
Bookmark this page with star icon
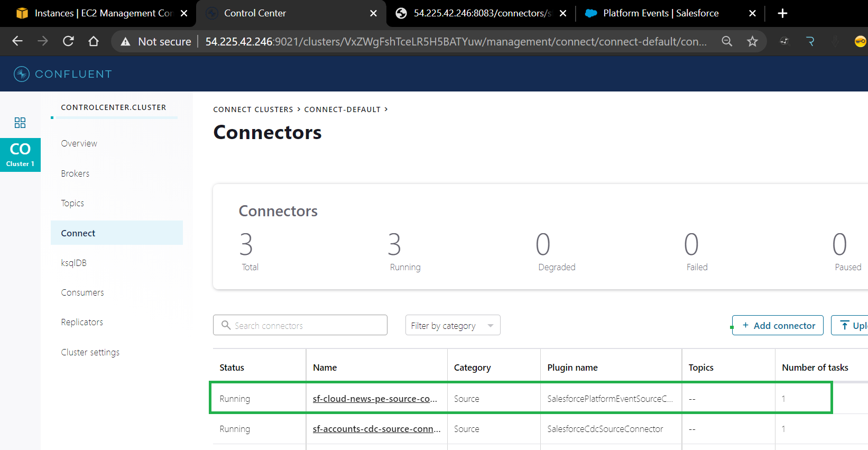pyautogui.click(x=752, y=41)
